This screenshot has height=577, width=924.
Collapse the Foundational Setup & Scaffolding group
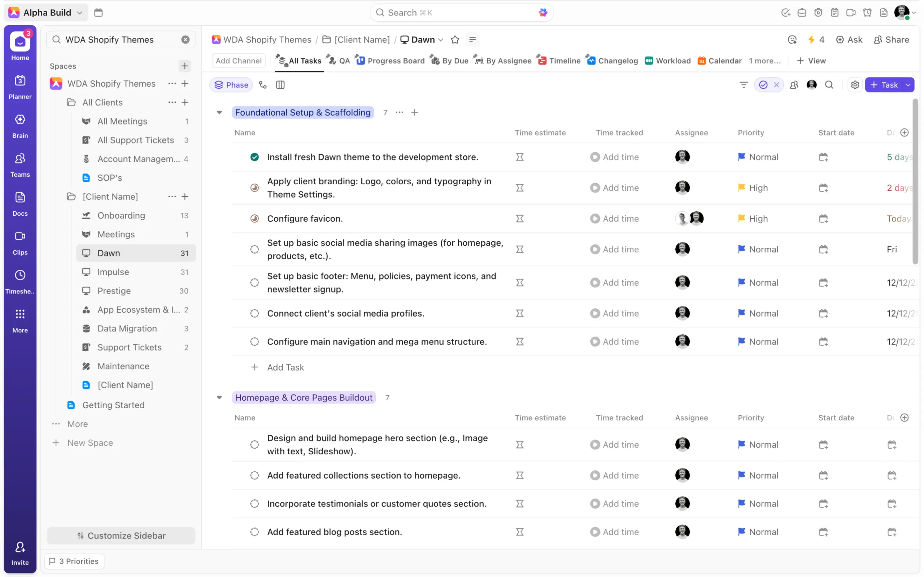(219, 112)
